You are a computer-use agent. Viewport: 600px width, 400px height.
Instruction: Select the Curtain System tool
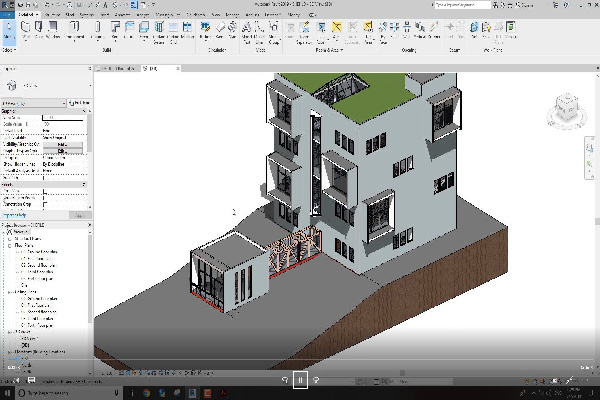tap(159, 32)
